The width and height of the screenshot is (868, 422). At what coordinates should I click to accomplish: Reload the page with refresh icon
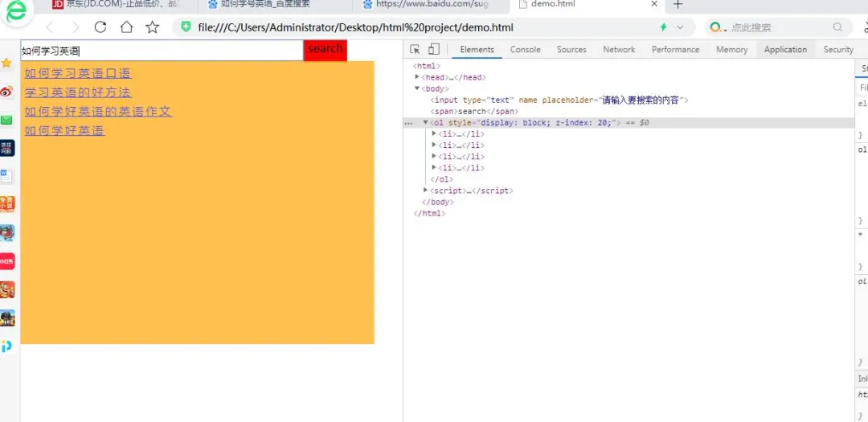pyautogui.click(x=100, y=27)
